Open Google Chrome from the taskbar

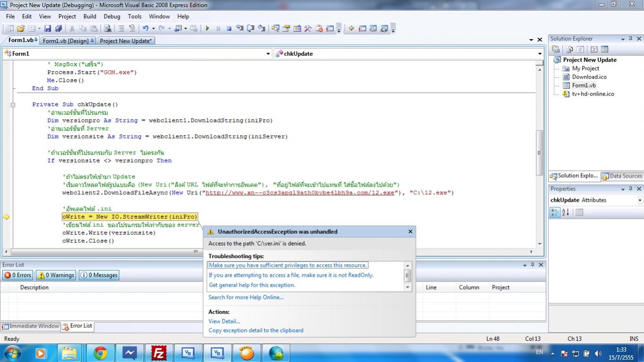coord(100,353)
